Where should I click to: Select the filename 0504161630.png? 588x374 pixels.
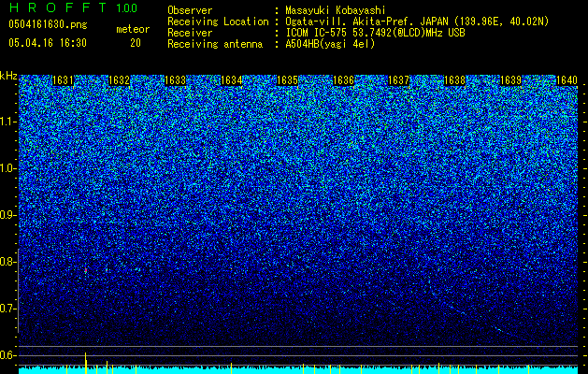[x=48, y=24]
